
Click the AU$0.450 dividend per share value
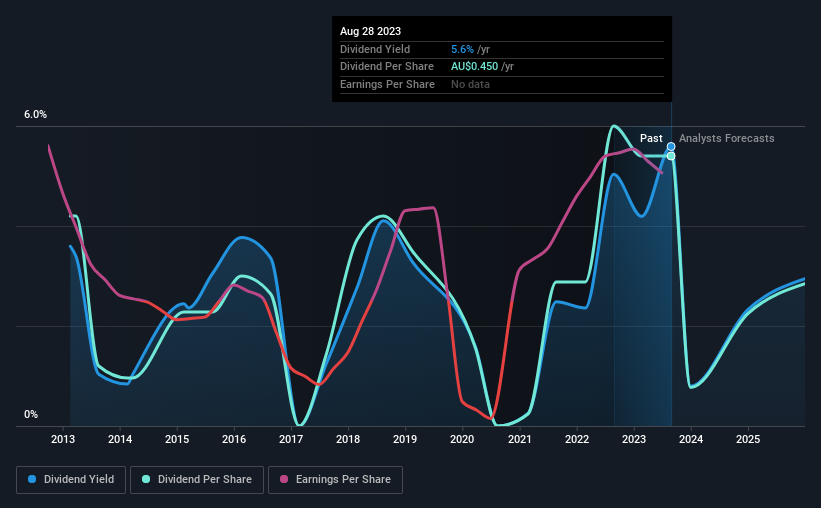tap(474, 67)
